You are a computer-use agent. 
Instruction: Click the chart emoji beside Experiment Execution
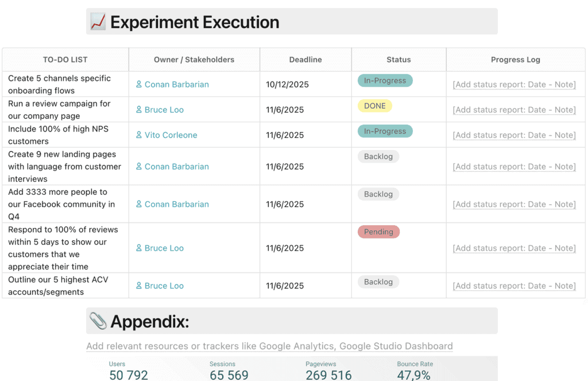click(98, 22)
